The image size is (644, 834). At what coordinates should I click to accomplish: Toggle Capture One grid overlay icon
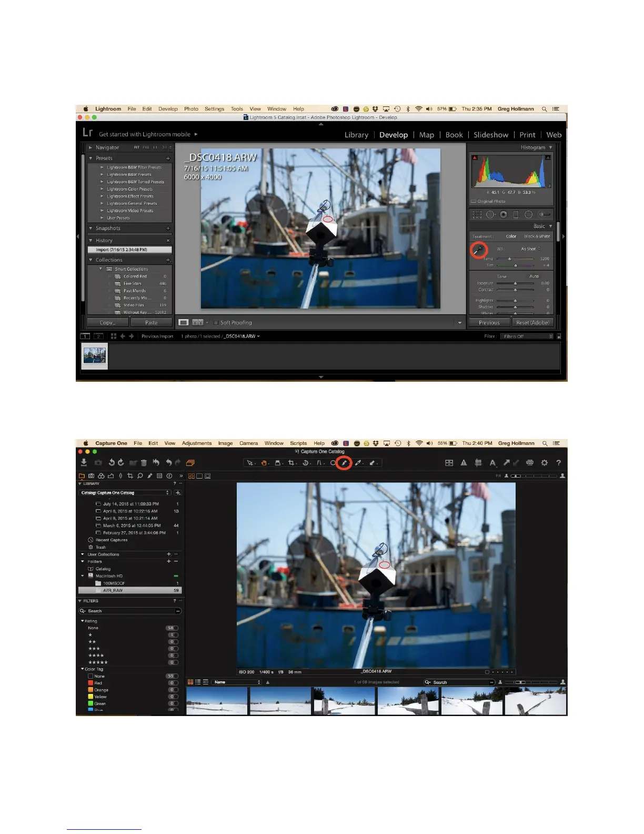[x=478, y=463]
